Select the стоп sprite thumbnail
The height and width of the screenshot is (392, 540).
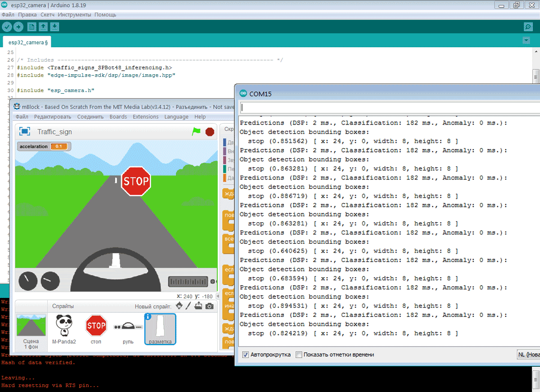(96, 329)
